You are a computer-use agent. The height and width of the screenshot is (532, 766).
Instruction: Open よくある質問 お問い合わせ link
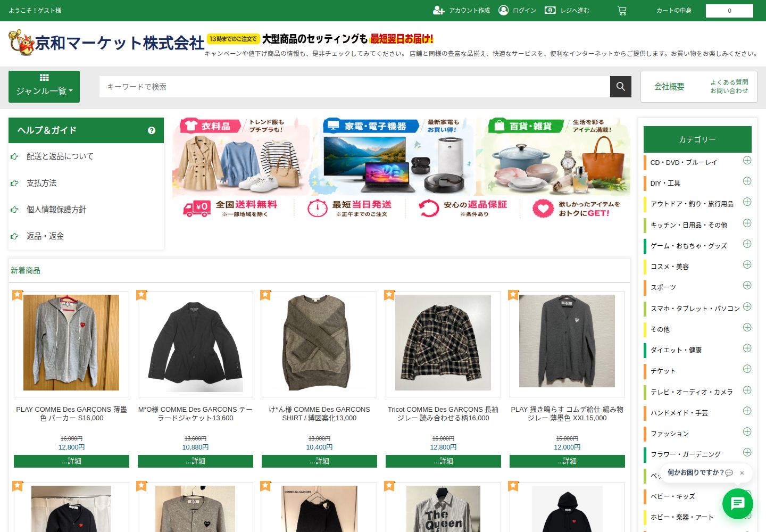[729, 87]
